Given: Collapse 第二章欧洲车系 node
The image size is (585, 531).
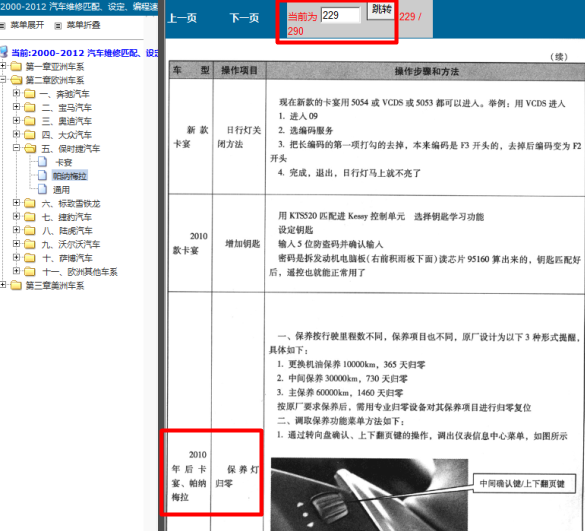Looking at the screenshot, I should 3,79.
